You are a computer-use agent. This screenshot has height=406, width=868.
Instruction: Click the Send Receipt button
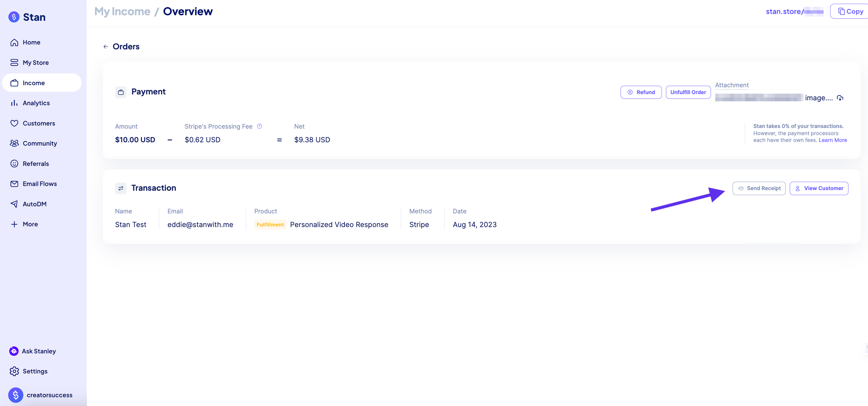tap(759, 188)
